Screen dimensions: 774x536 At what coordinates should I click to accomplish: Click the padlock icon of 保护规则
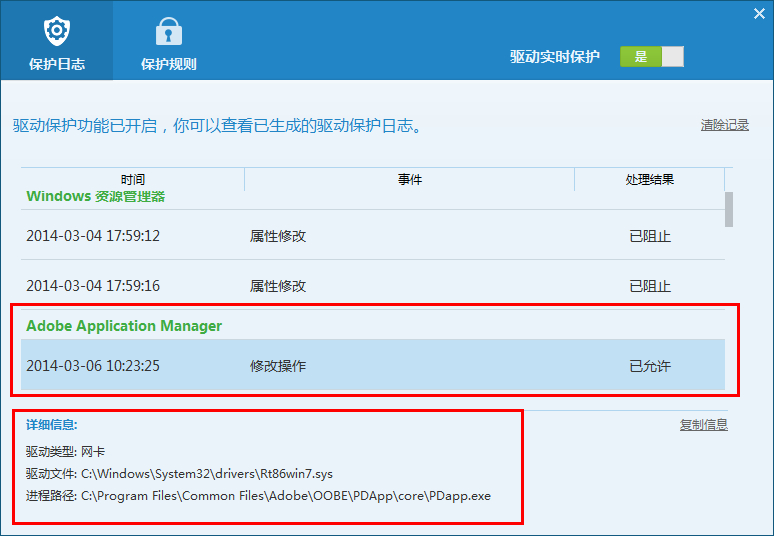169,31
